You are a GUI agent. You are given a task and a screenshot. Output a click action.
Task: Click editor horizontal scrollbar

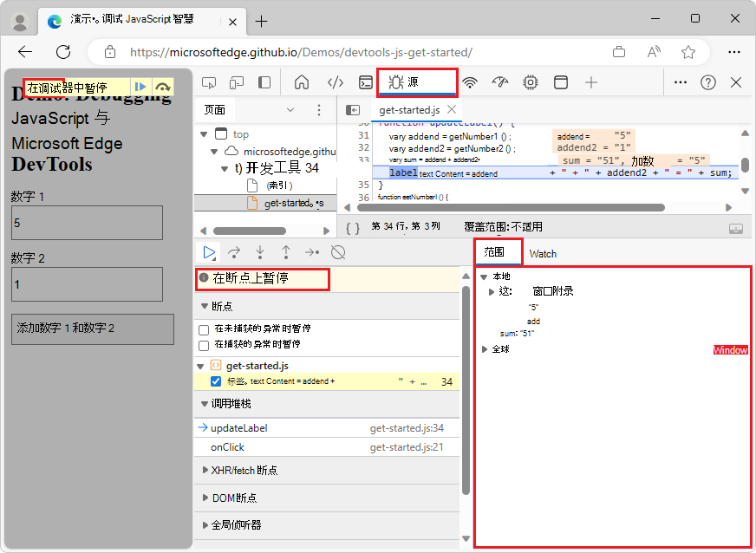pyautogui.click(x=511, y=208)
